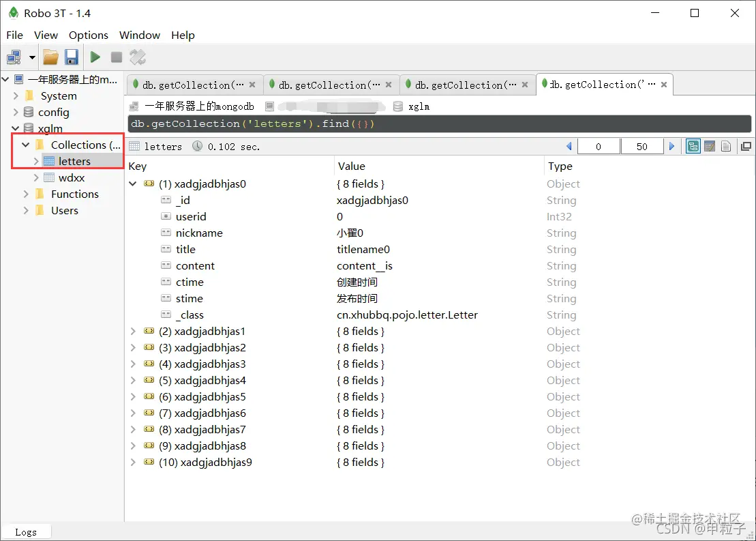Close the first db.getCollection tab
Viewport: 756px width, 541px height.
click(252, 85)
